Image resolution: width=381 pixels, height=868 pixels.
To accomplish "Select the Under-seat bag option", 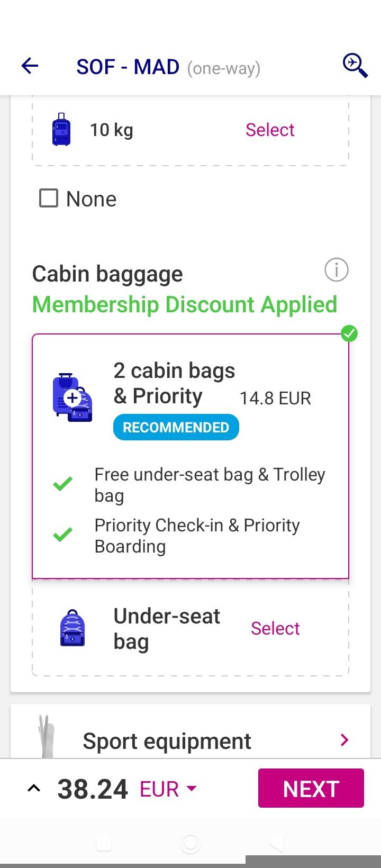I will 275,629.
